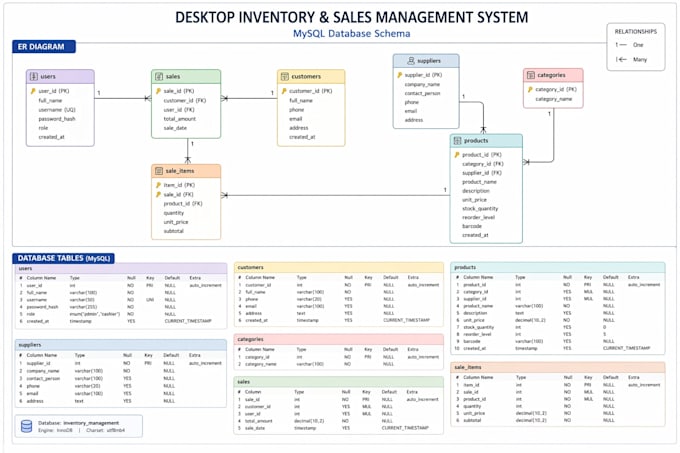
Task: Click the RELATIONSHIPS legend title
Action: [636, 32]
